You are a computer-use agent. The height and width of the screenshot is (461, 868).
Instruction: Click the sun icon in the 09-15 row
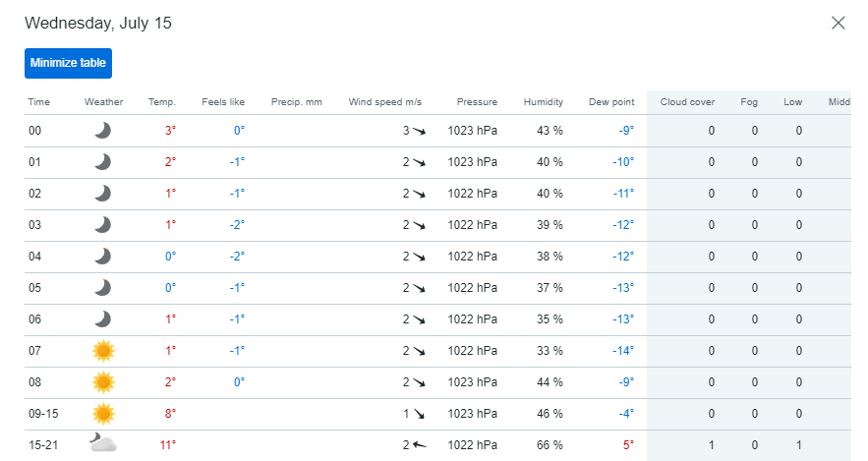point(103,414)
